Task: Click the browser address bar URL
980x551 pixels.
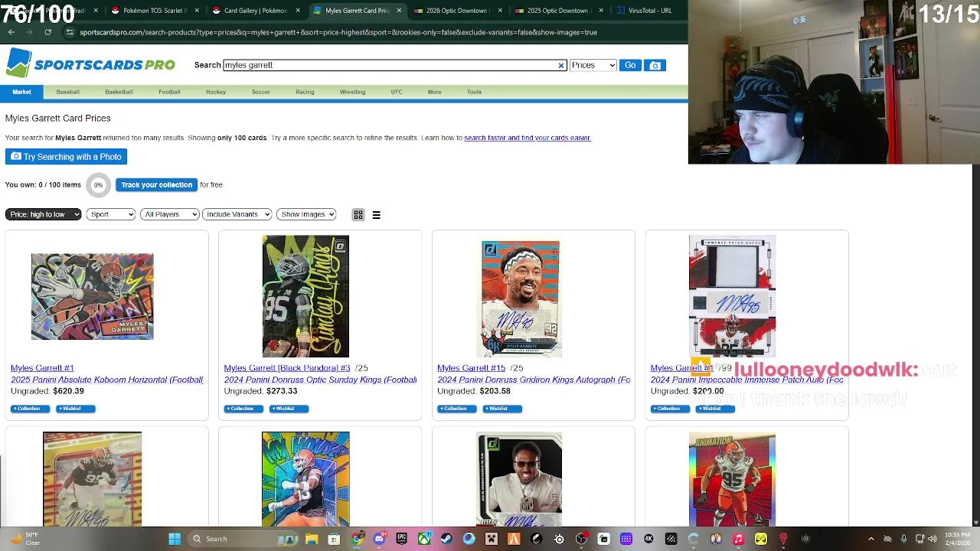Action: point(338,32)
